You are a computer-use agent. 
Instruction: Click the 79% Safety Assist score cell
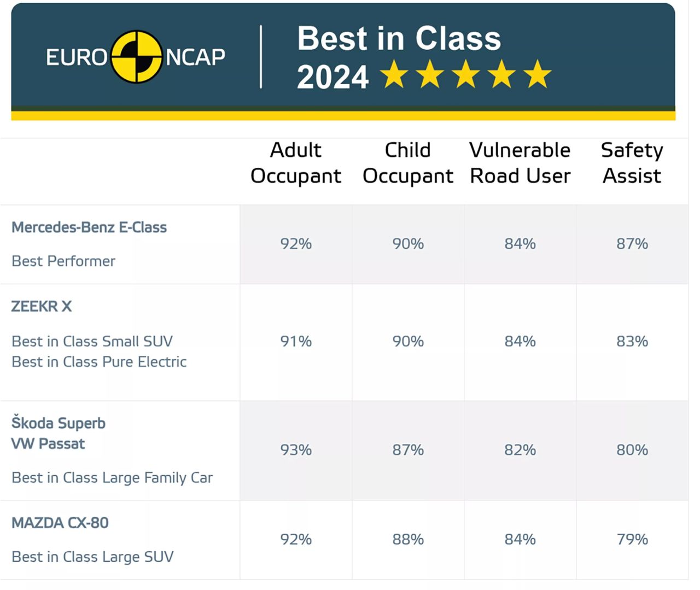(x=632, y=540)
